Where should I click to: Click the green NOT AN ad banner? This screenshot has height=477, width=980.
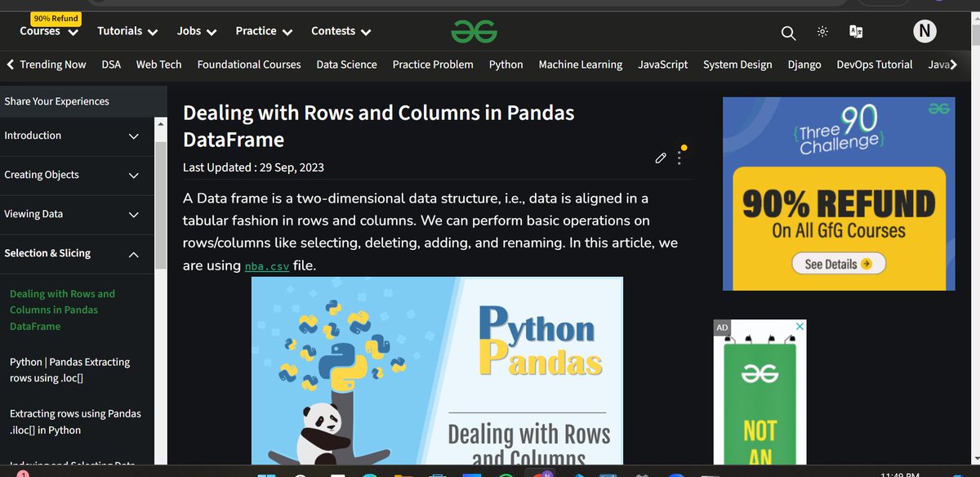click(760, 392)
